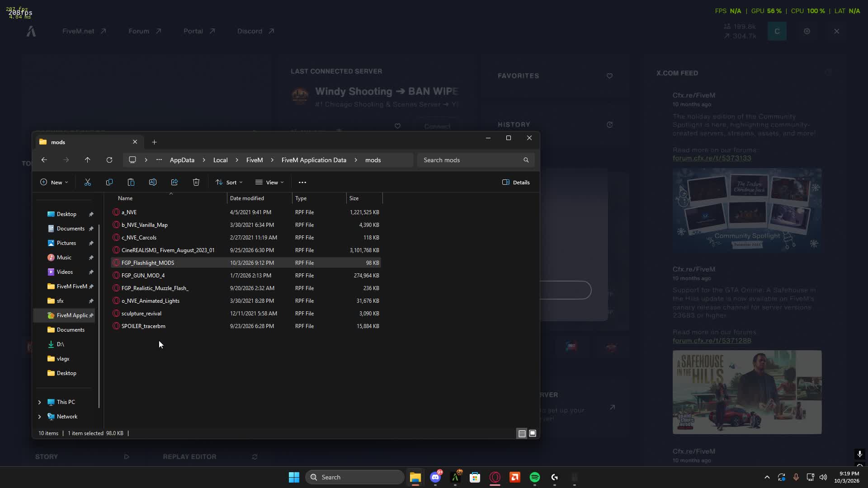Open Pictures in the navigation pane
Viewport: 868px width, 488px height.
(x=66, y=243)
